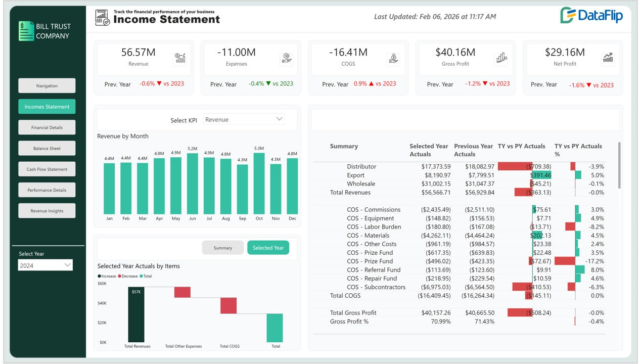Open the Revenue Insights page
641x364 pixels.
point(47,211)
